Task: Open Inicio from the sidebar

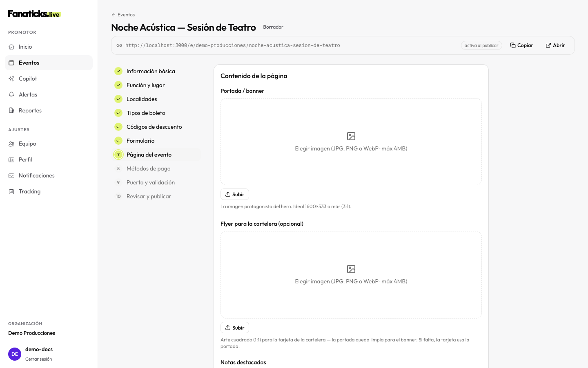Action: 49,47
